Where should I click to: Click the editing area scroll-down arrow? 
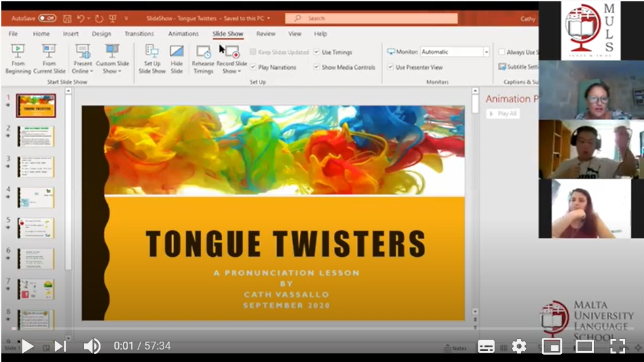tap(475, 311)
